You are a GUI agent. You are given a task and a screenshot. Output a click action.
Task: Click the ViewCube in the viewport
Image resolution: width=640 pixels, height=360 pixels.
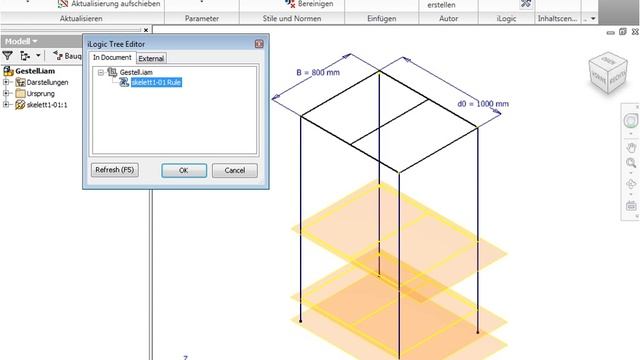point(608,73)
